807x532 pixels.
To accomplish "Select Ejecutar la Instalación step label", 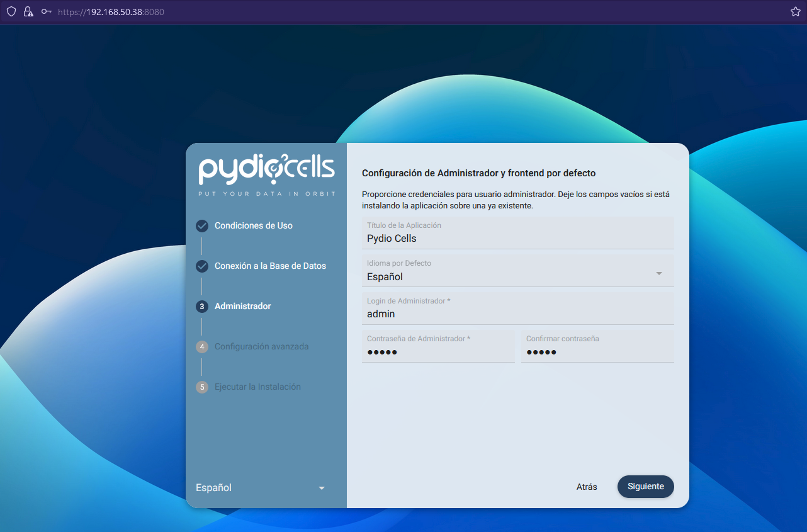I will pos(258,387).
